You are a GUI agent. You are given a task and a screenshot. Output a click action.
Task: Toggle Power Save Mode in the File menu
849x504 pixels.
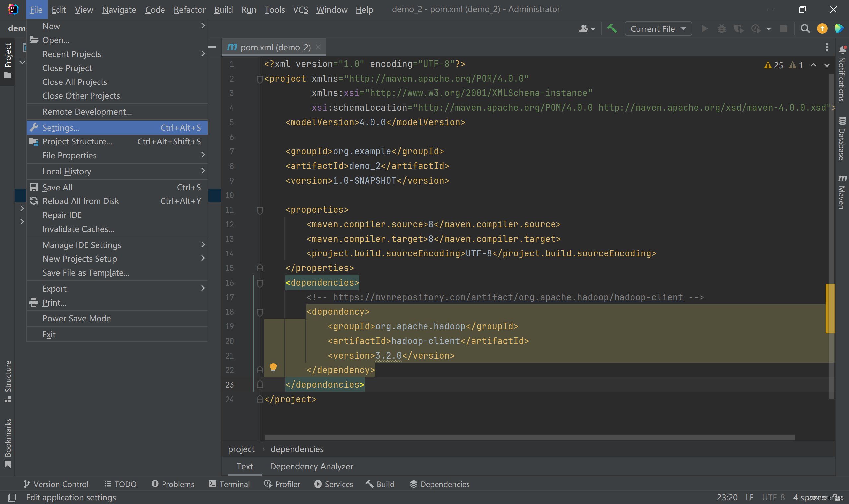[x=117, y=318]
